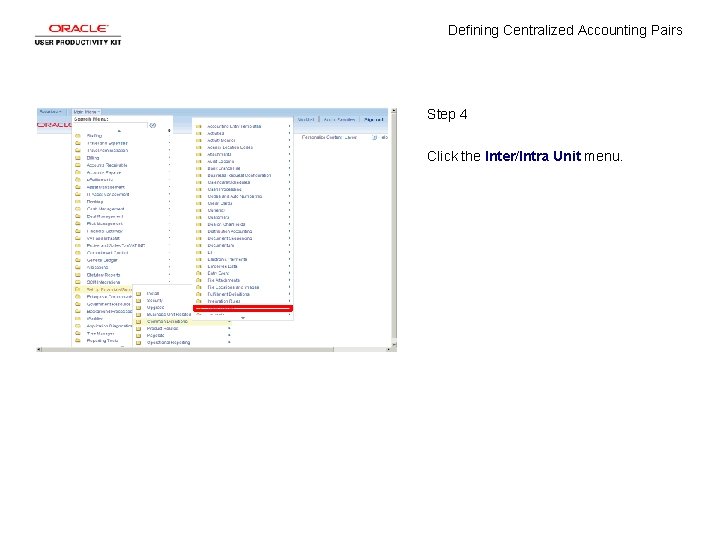
Task: Click the Statutory Reports folder icon
Action: 78,275
